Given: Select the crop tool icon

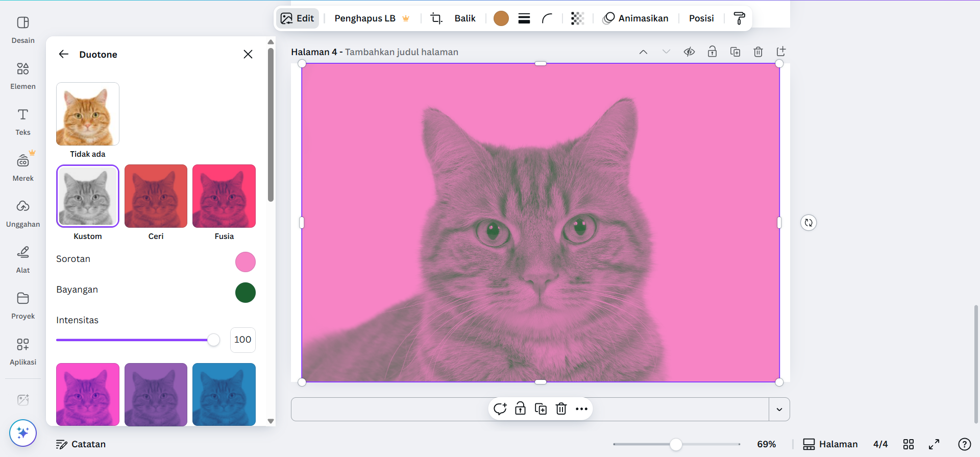Looking at the screenshot, I should point(436,18).
